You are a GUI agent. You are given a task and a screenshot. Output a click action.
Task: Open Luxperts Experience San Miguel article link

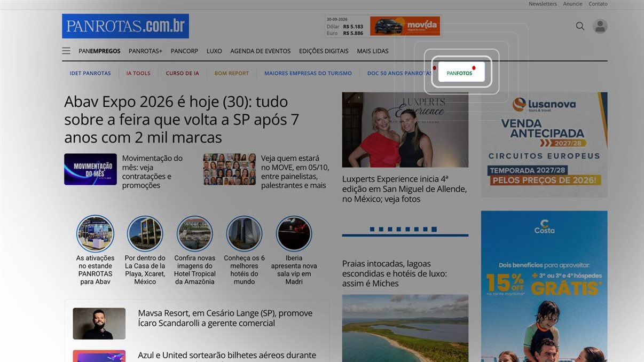(405, 189)
